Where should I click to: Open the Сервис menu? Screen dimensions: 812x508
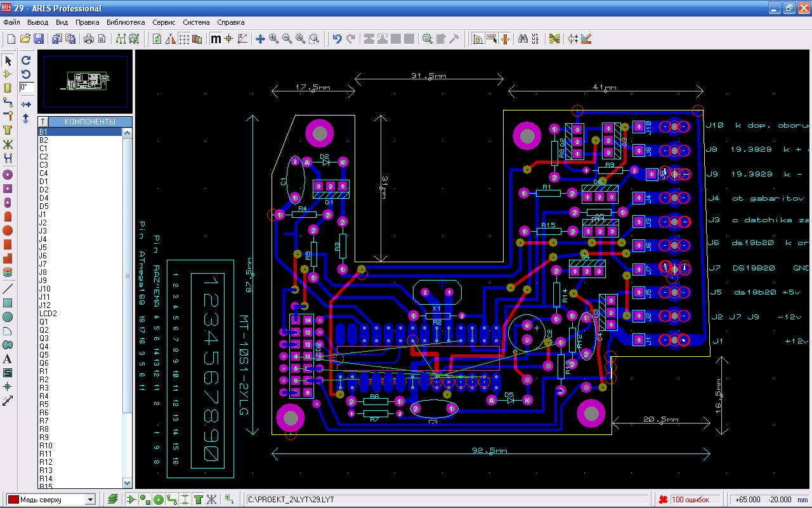point(164,22)
